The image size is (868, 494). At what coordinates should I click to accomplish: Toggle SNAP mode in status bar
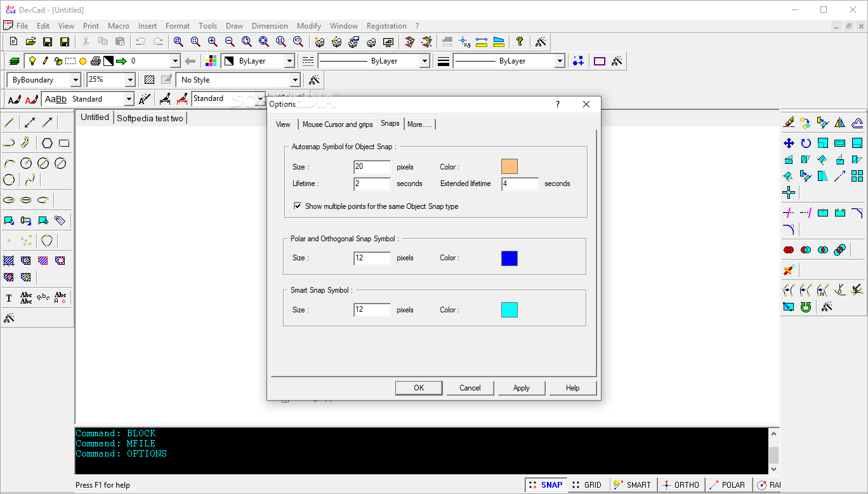pyautogui.click(x=546, y=484)
